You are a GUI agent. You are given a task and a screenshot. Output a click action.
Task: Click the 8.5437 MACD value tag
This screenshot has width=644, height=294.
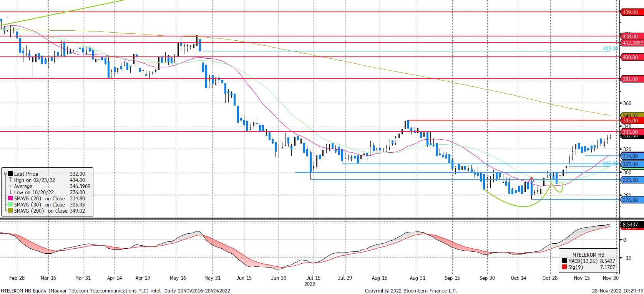click(632, 225)
